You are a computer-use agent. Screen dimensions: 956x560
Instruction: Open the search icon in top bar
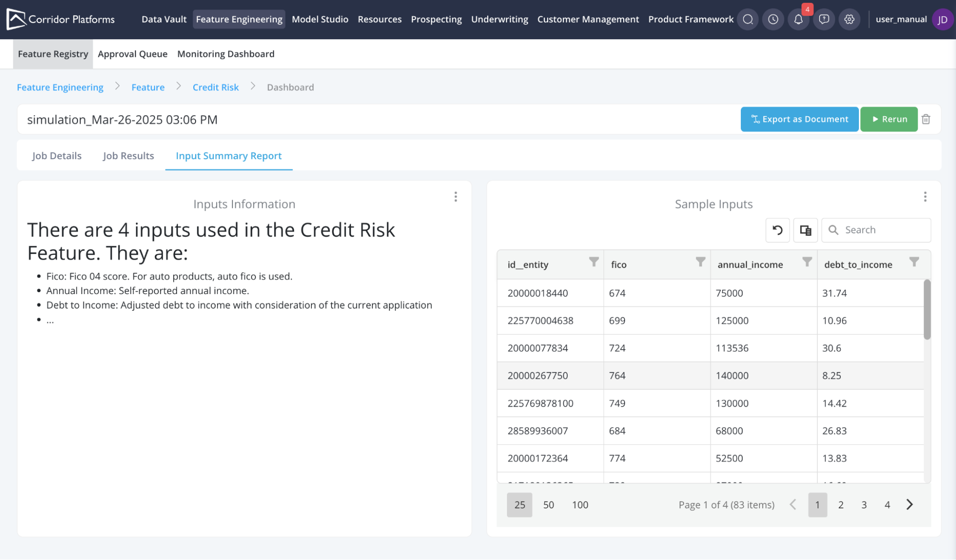748,19
